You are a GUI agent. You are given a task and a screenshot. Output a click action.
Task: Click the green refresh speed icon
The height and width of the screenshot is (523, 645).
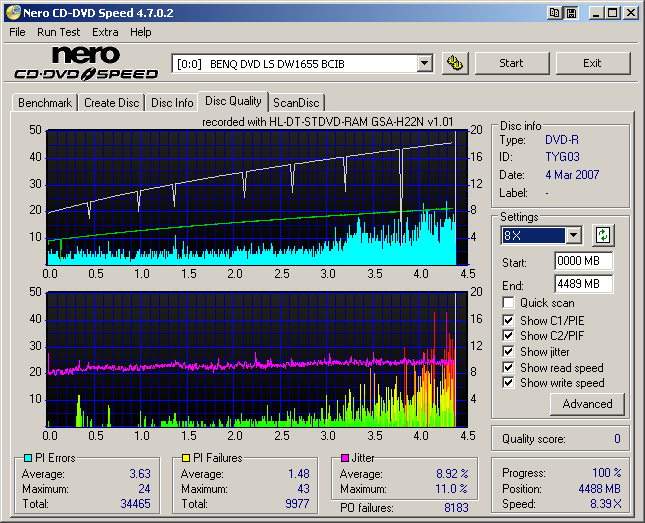[x=602, y=236]
